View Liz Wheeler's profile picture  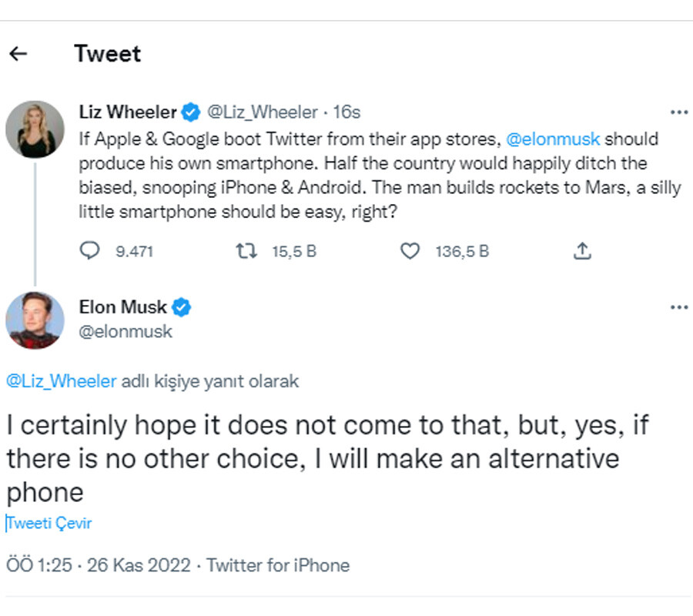coord(35,129)
